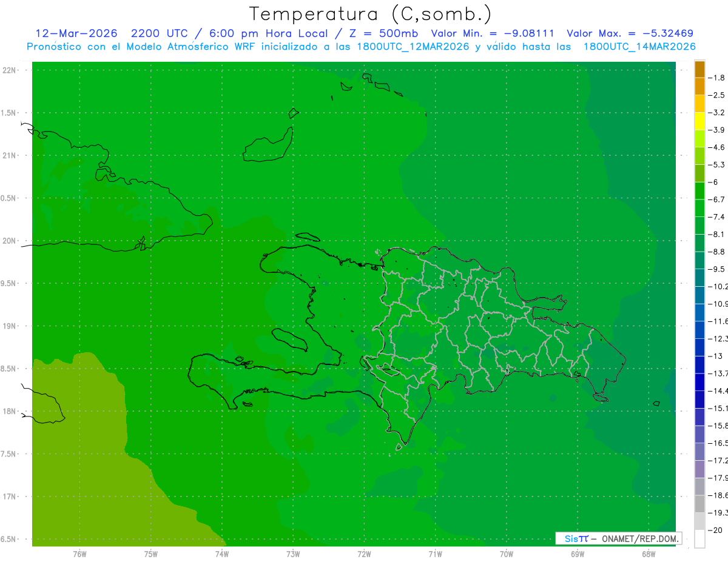Click the "20N" latitude label
Viewport: 728px width, 562px height.
(x=10, y=241)
